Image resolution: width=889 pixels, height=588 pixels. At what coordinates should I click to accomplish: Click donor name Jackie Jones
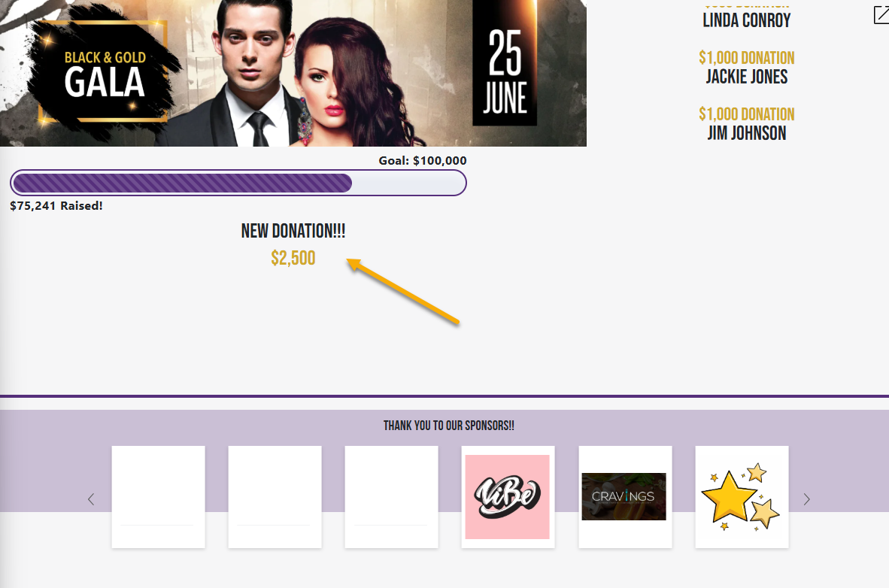coord(747,77)
